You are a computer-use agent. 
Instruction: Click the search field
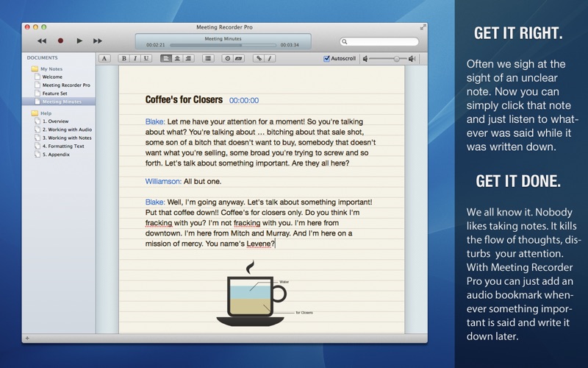click(x=379, y=41)
